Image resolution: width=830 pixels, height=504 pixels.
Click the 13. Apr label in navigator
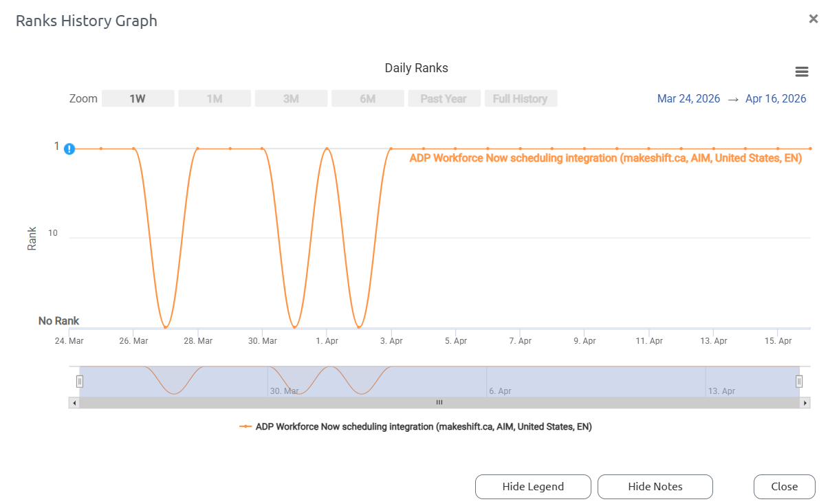(x=722, y=391)
